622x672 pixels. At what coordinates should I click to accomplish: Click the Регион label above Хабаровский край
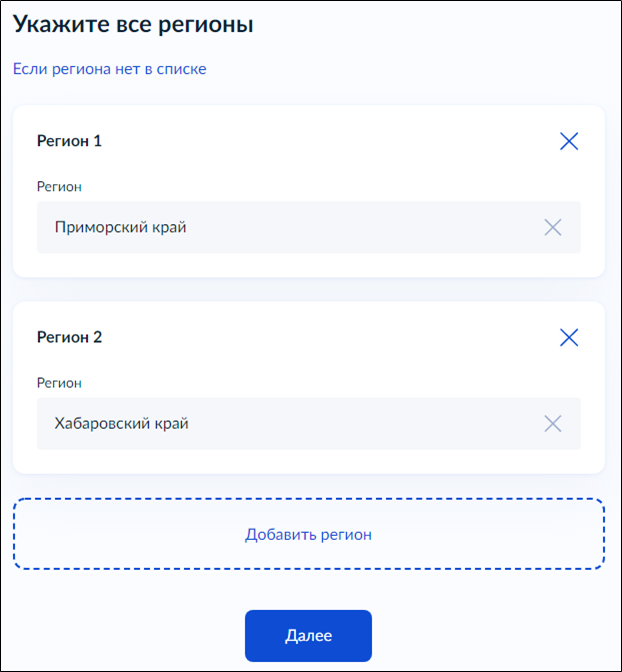click(59, 382)
